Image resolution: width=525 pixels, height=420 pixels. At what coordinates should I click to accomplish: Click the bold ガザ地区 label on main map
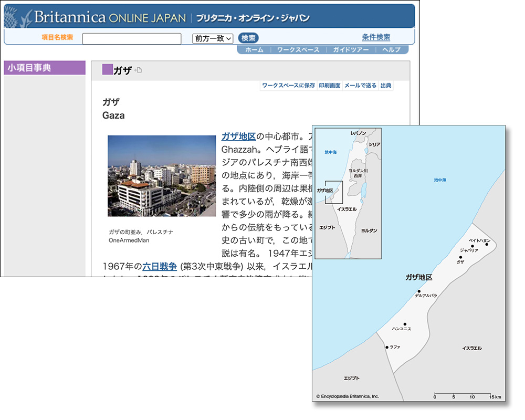pos(418,277)
